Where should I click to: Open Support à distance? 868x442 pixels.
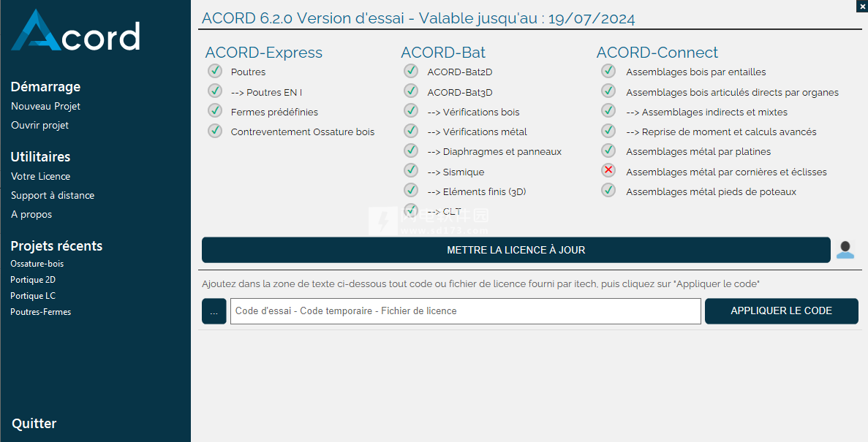tap(53, 195)
